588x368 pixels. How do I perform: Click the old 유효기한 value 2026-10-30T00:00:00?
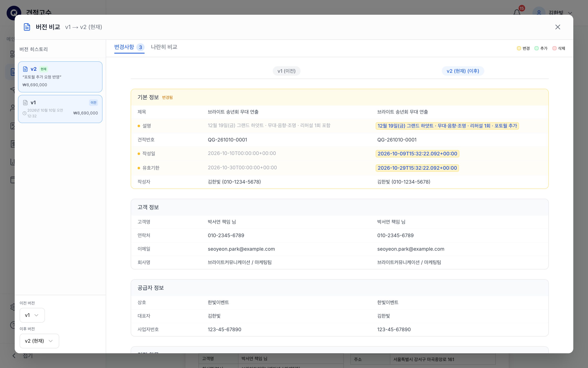click(x=242, y=168)
